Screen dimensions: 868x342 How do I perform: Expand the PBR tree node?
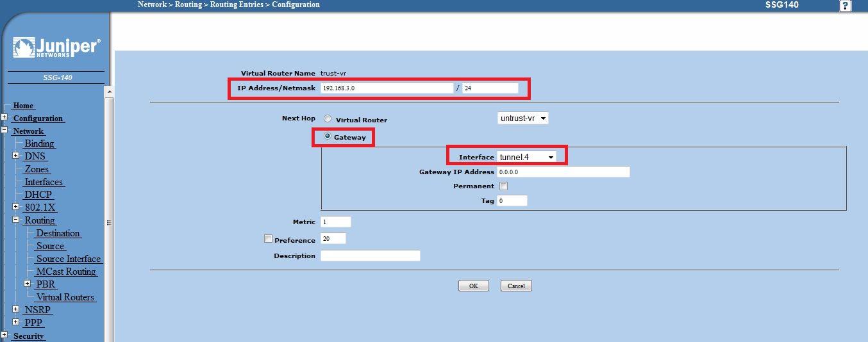(28, 284)
